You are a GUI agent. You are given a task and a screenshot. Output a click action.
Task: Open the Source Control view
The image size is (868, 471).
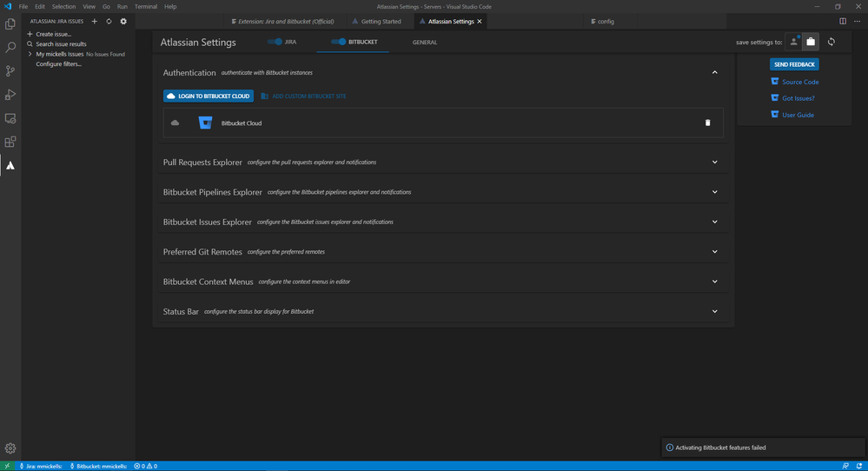pos(10,71)
